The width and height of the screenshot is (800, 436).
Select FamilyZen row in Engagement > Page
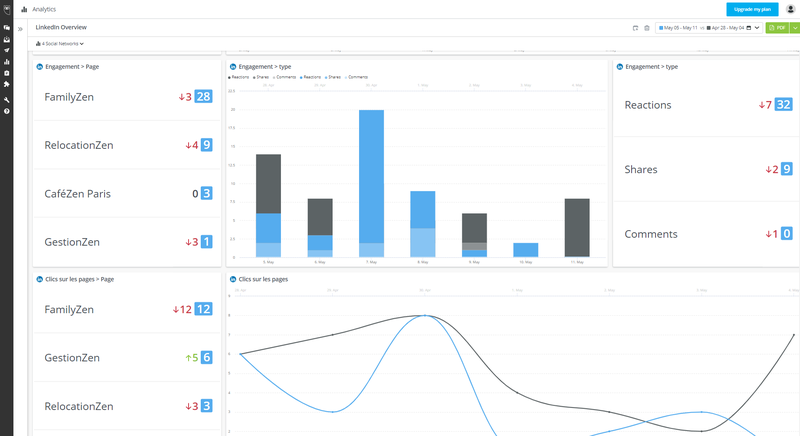(x=127, y=97)
